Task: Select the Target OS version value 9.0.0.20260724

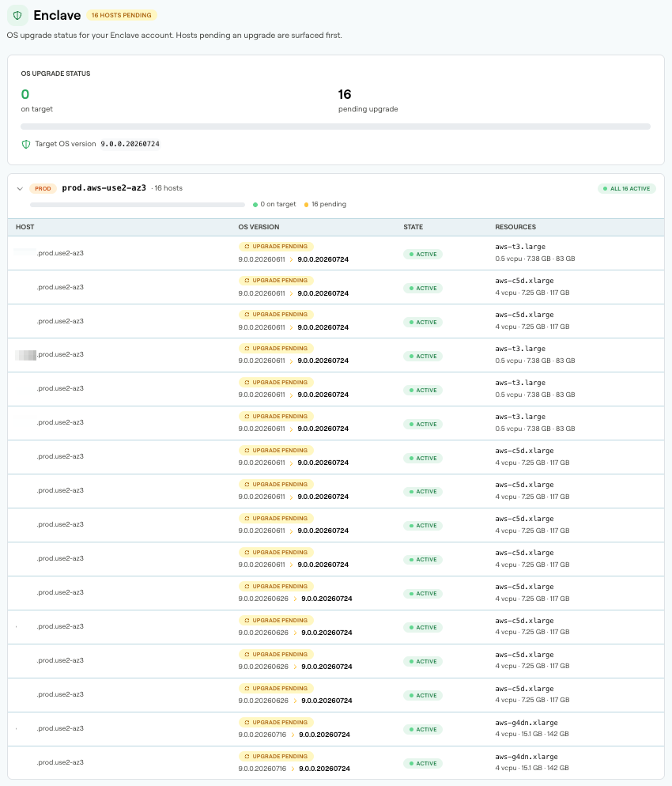Action: coord(130,144)
